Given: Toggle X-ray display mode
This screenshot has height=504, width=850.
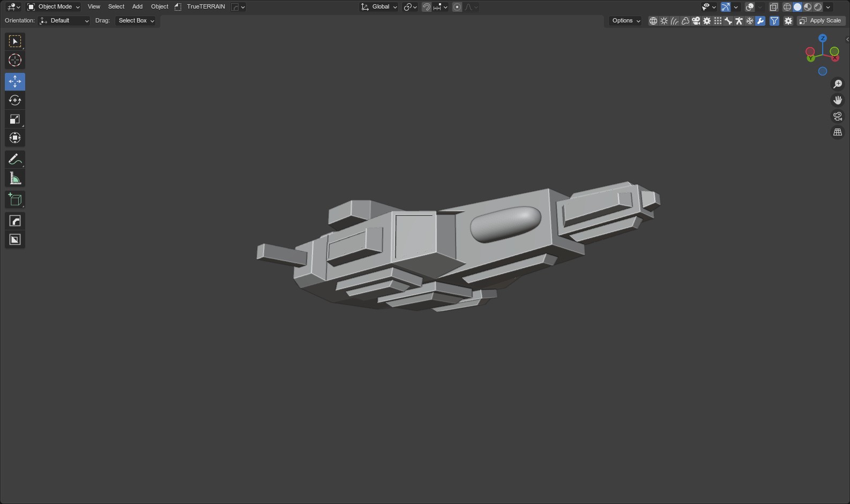Looking at the screenshot, I should point(773,7).
